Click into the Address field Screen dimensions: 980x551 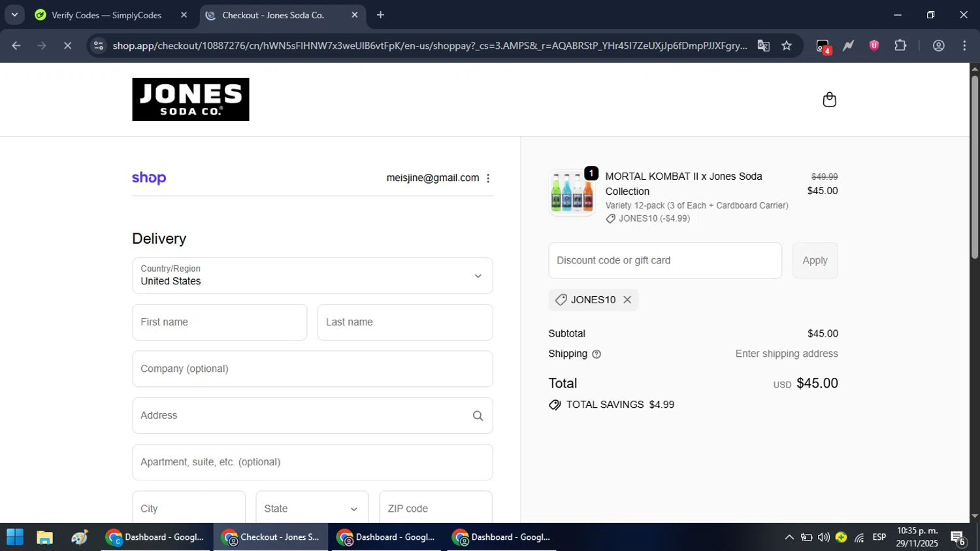[312, 416]
